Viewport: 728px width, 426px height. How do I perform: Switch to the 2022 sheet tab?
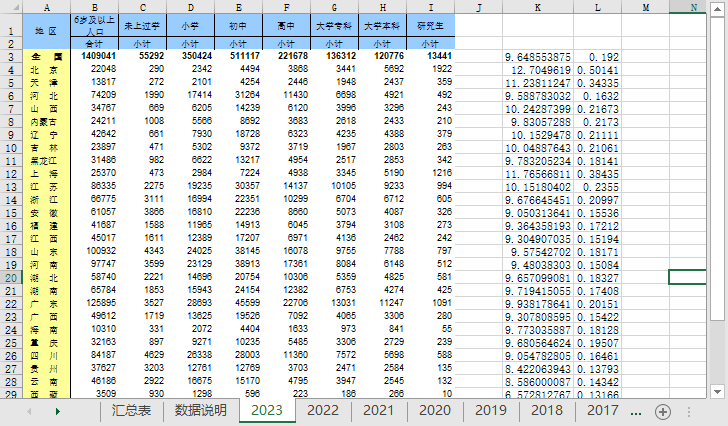coord(323,411)
